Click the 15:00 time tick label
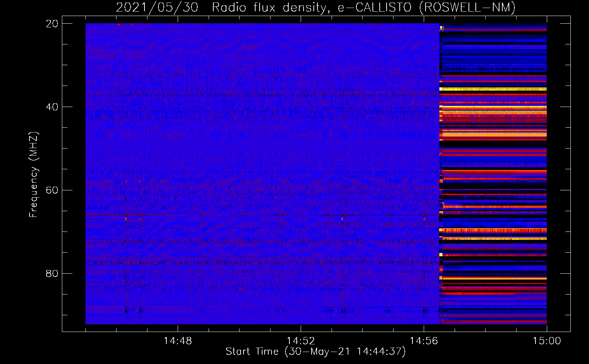The width and height of the screenshot is (589, 364). 547,341
